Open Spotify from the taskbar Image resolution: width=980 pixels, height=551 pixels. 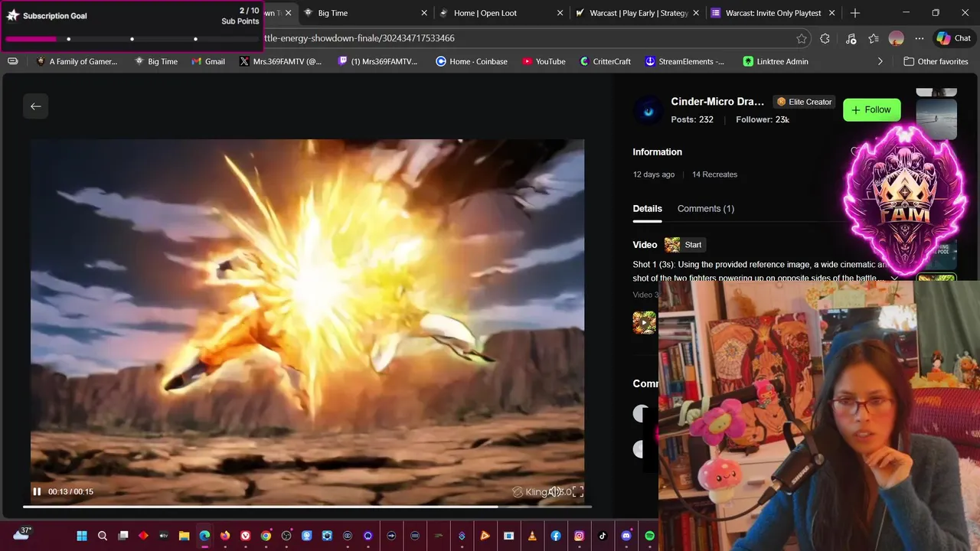(x=649, y=536)
